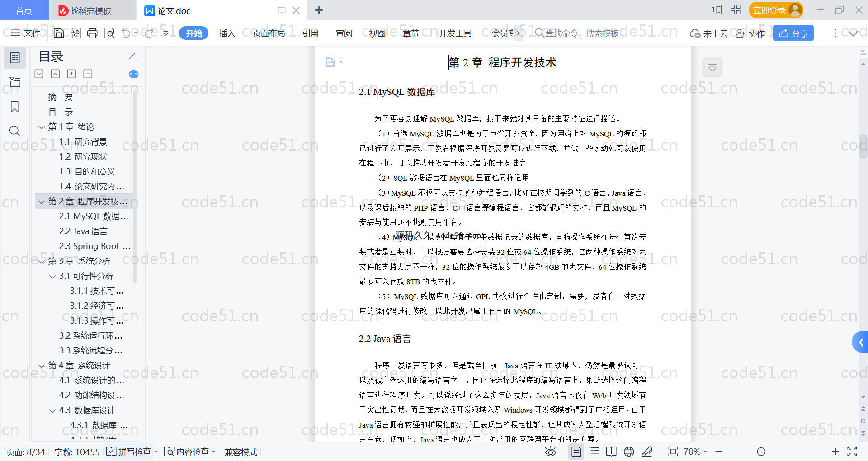This screenshot has height=461, width=868.
Task: Click the Export to PDF icon
Action: click(76, 33)
